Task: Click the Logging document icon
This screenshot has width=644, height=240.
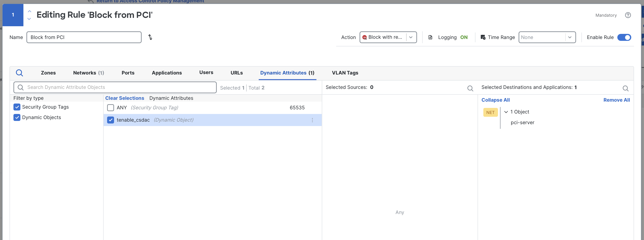Action: tap(430, 37)
